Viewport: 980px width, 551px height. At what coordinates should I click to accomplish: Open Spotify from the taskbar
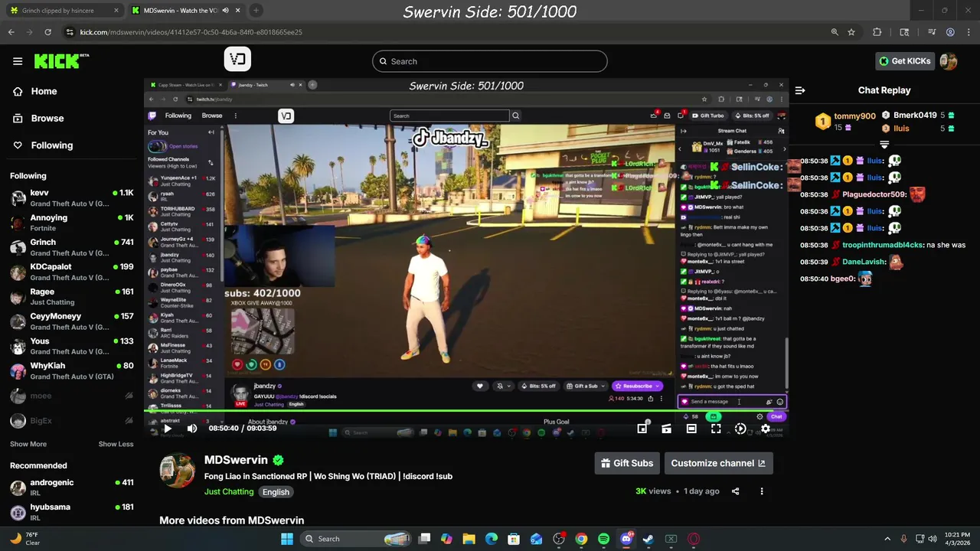603,539
